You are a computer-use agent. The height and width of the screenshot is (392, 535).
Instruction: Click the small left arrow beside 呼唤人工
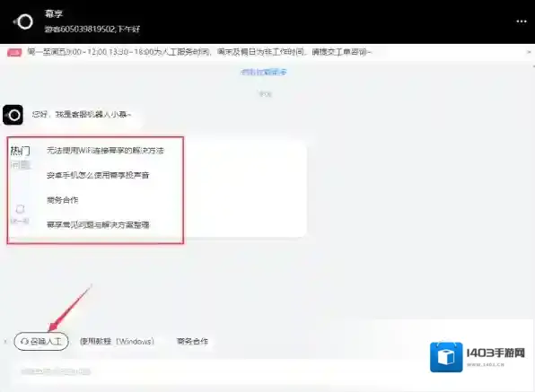click(x=5, y=341)
